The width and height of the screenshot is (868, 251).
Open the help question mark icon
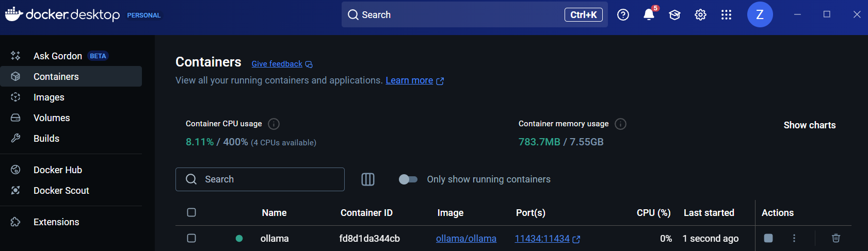click(x=623, y=15)
